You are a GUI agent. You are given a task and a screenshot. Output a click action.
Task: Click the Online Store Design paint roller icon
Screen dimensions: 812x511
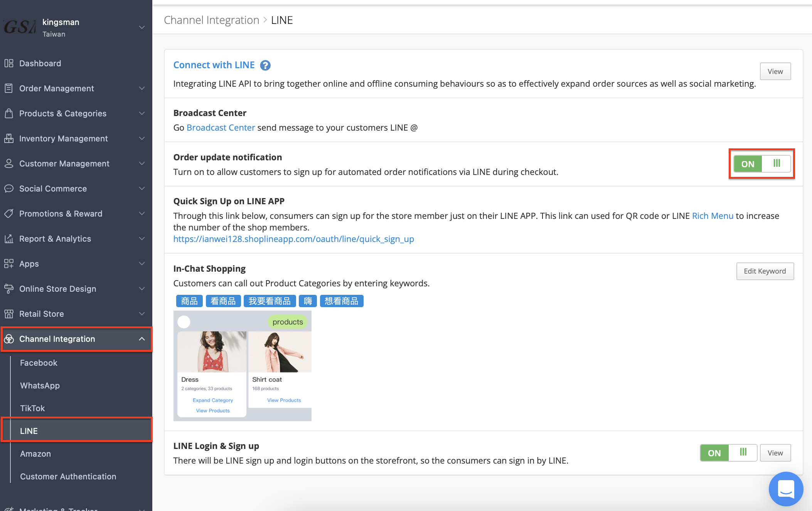tap(9, 289)
